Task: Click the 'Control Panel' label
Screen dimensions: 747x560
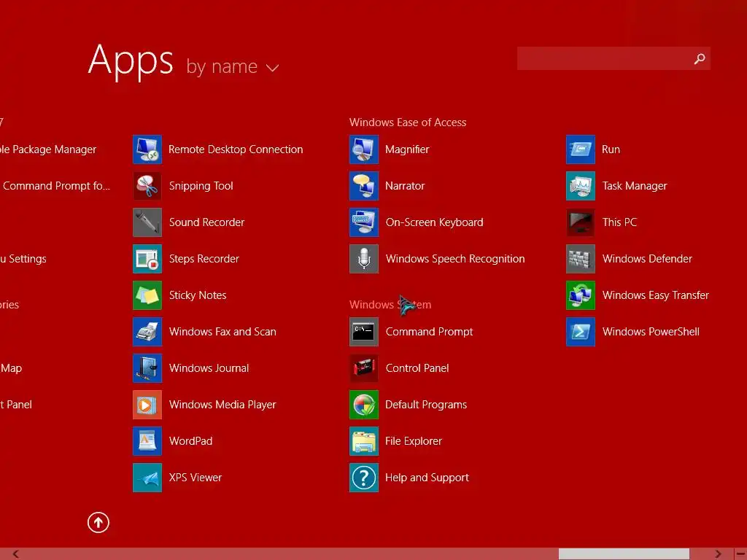Action: 417,368
